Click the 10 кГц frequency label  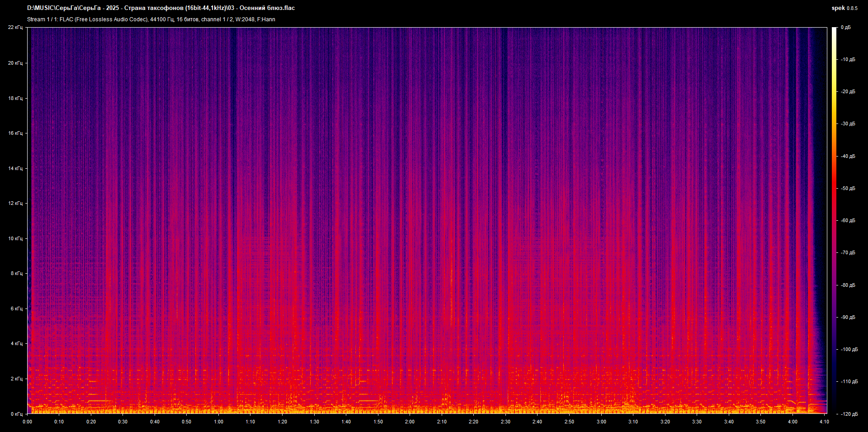15,238
